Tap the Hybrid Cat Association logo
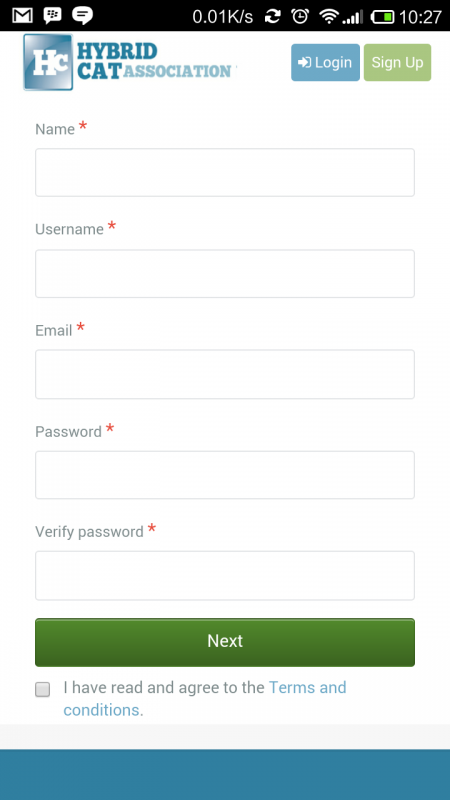 click(130, 62)
